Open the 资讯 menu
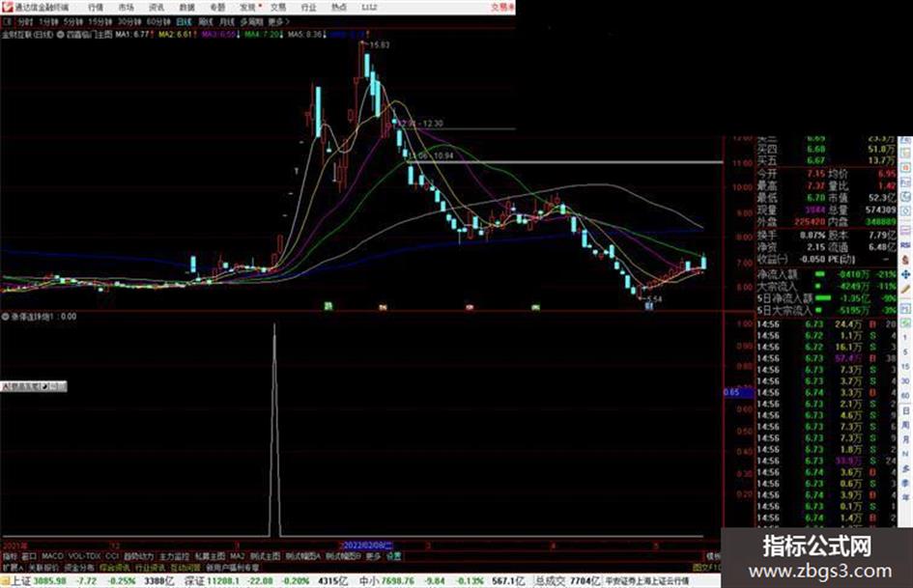 pos(157,7)
